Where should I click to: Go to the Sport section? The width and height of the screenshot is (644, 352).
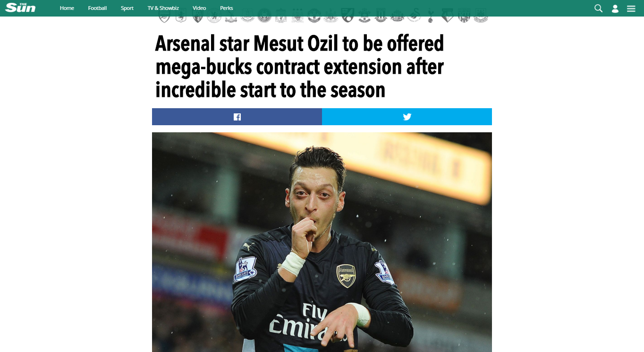tap(127, 8)
